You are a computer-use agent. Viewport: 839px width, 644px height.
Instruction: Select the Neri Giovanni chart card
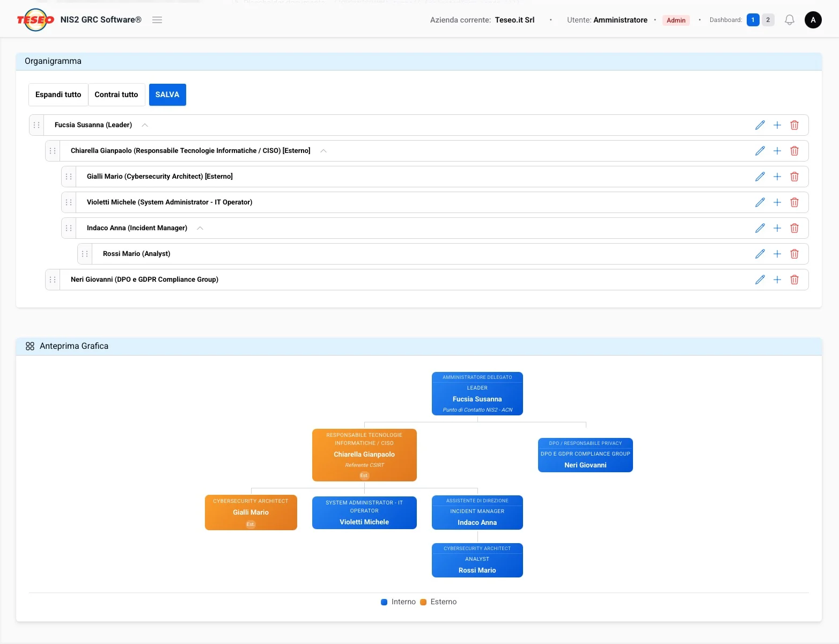[585, 455]
